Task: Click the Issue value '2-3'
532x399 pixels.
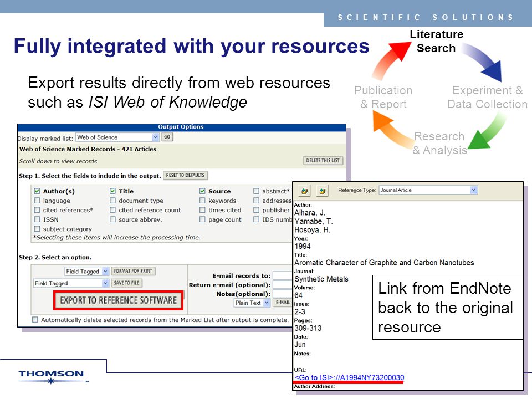Action: pyautogui.click(x=300, y=312)
